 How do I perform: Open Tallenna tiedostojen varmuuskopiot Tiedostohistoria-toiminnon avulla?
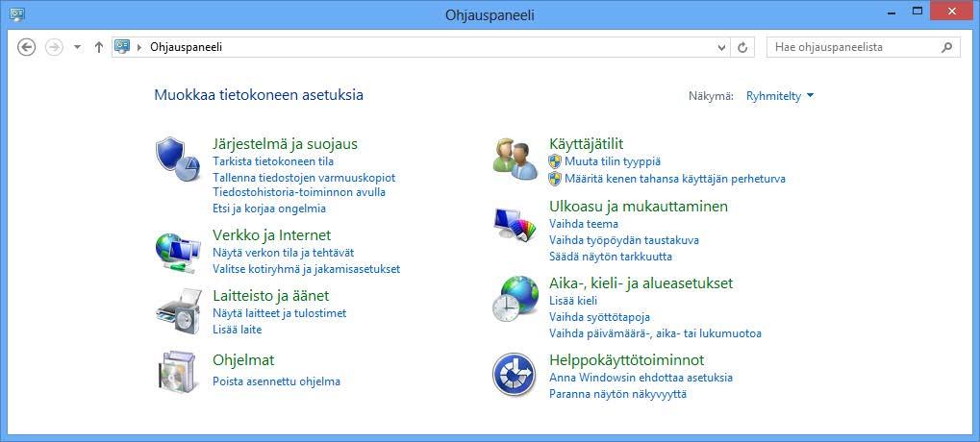304,184
